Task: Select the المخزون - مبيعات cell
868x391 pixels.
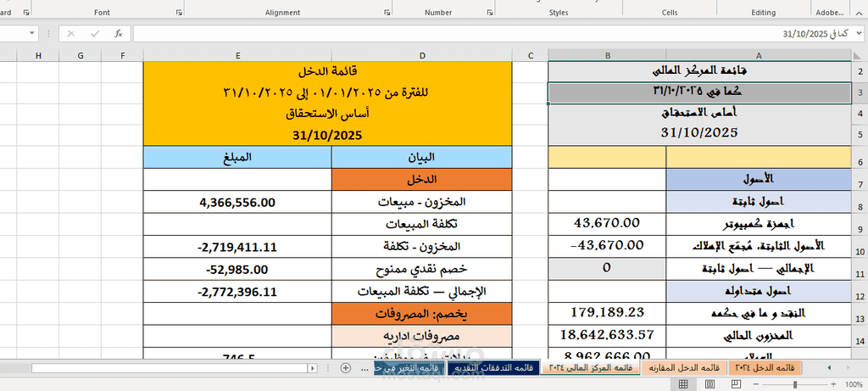Action: click(x=422, y=202)
